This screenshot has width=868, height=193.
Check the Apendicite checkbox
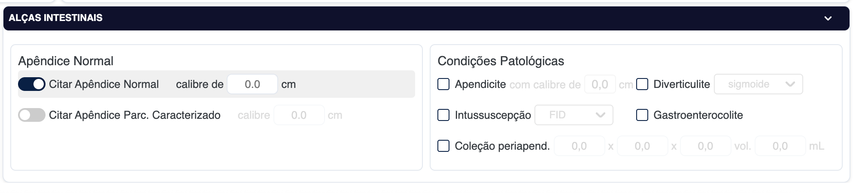443,84
